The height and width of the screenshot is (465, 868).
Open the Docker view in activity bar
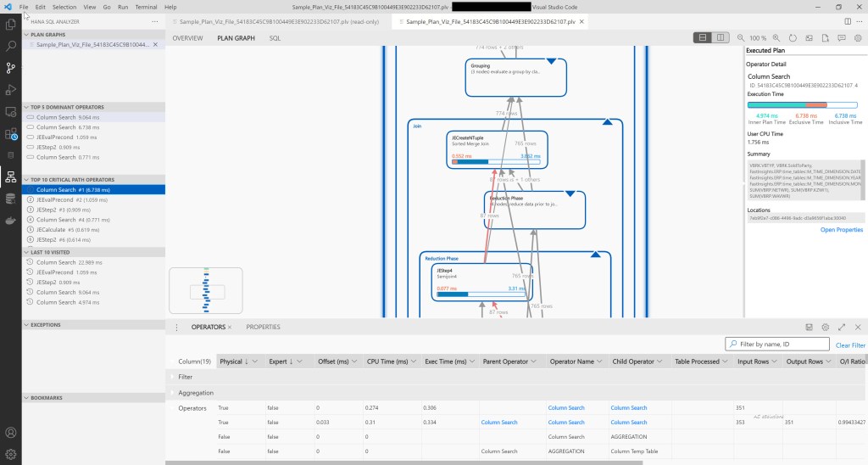[x=11, y=221]
